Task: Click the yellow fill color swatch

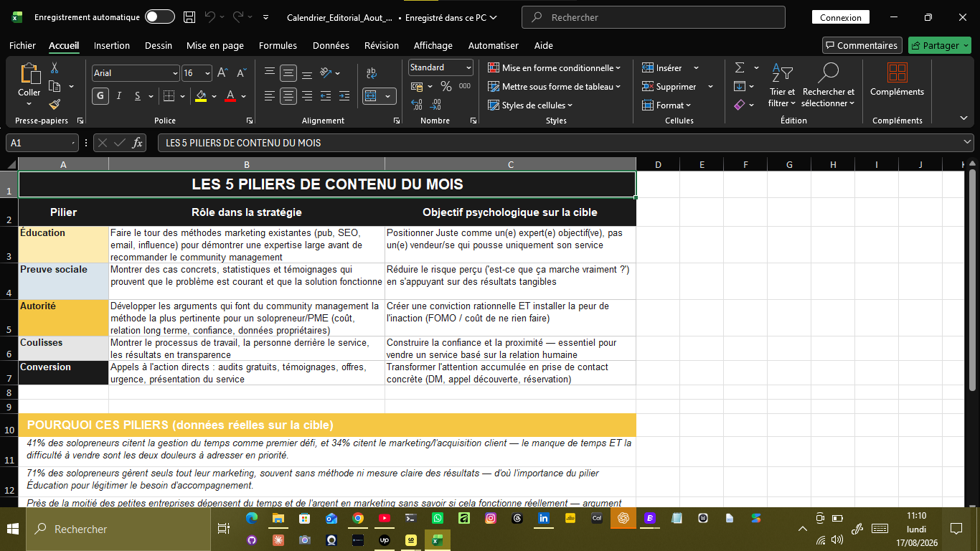Action: (201, 95)
